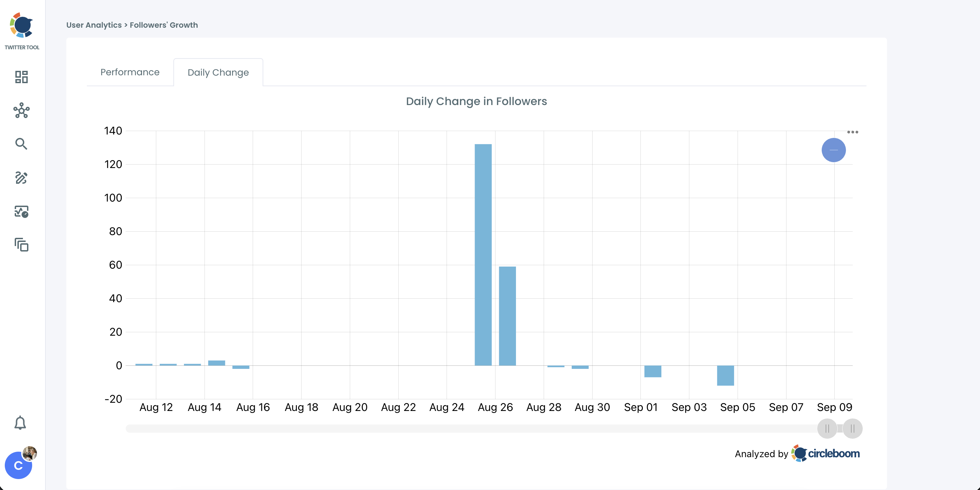Switch to the Performance tab
Viewport: 980px width, 490px height.
pos(130,72)
